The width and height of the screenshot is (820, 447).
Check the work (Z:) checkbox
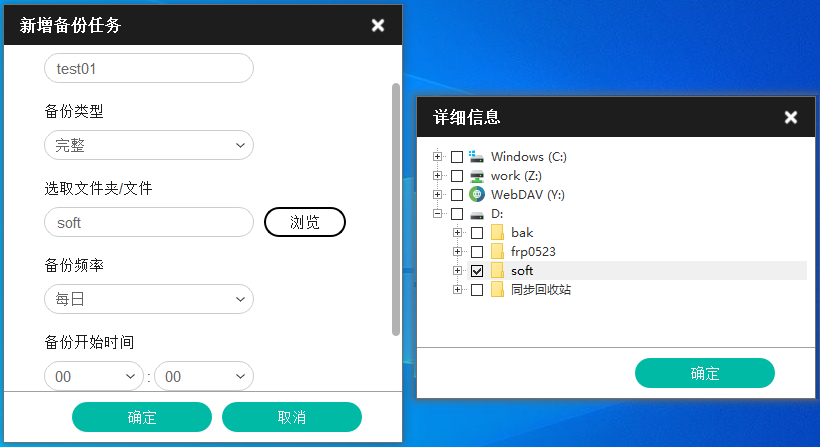457,176
